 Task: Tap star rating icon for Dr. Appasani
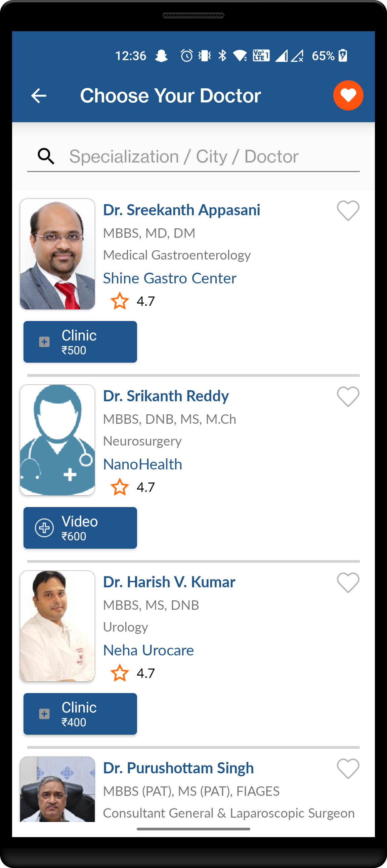coord(120,301)
